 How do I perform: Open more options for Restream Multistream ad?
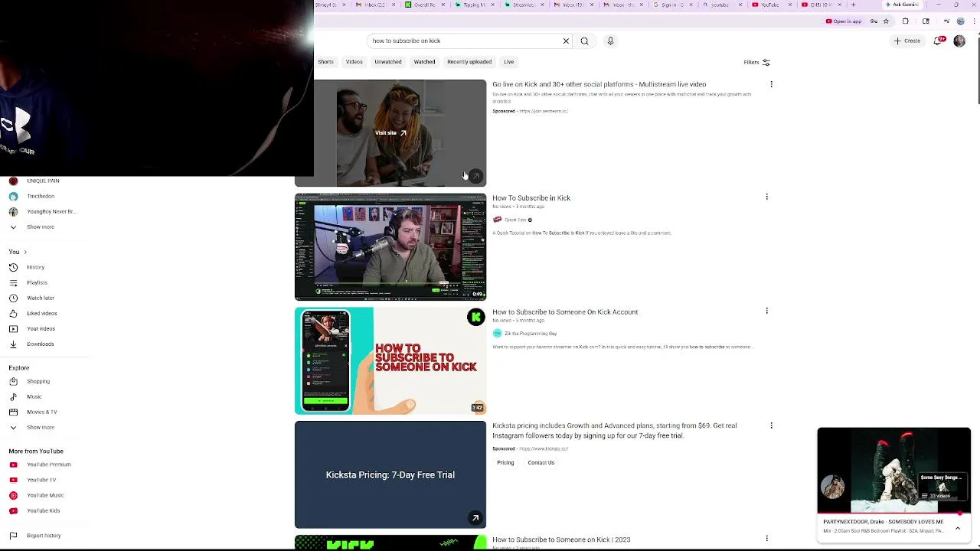pyautogui.click(x=771, y=84)
